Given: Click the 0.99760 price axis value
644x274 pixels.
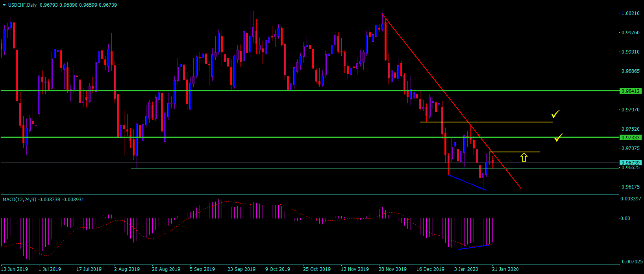Looking at the screenshot, I should (x=630, y=33).
